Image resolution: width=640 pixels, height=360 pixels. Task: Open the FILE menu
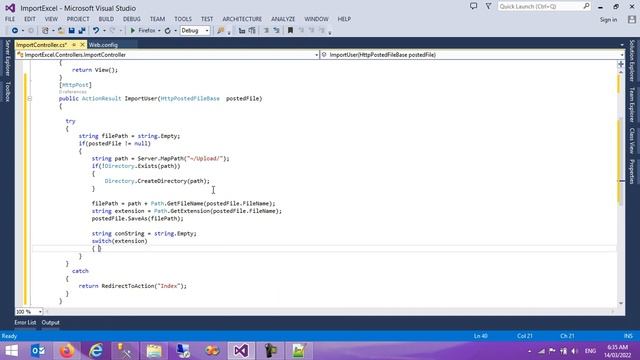click(x=10, y=19)
